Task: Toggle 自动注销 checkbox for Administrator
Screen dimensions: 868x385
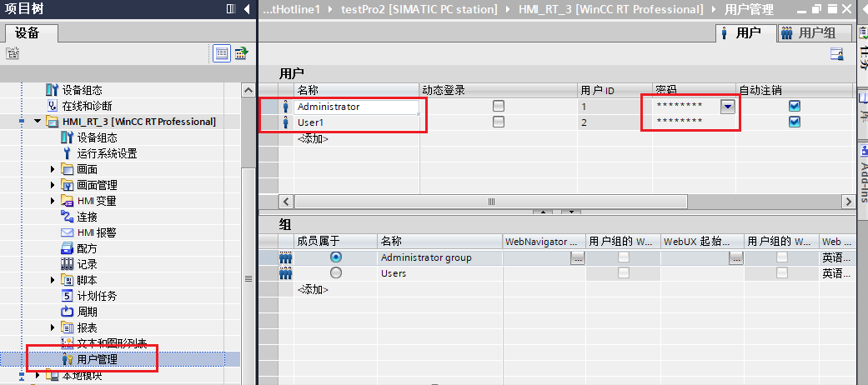Action: pos(795,106)
